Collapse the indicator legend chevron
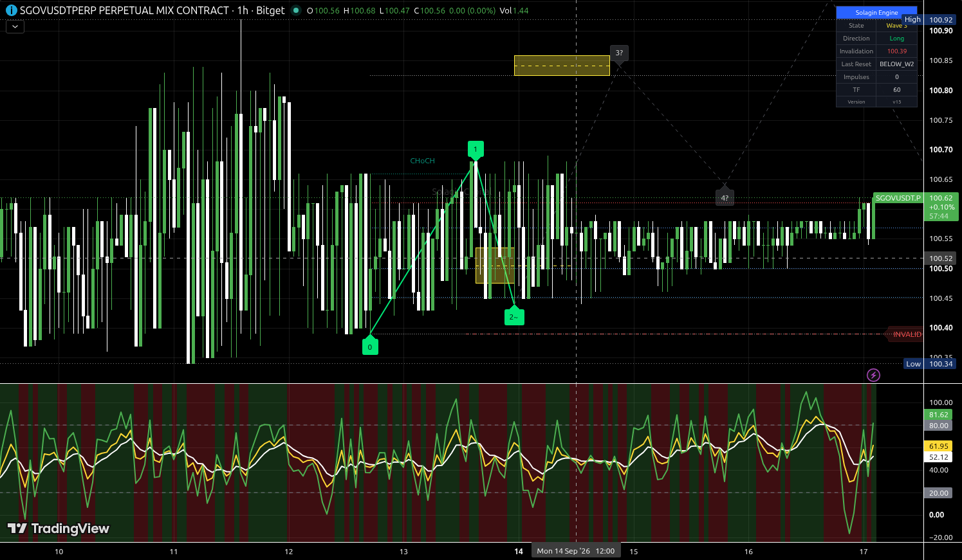 15,27
